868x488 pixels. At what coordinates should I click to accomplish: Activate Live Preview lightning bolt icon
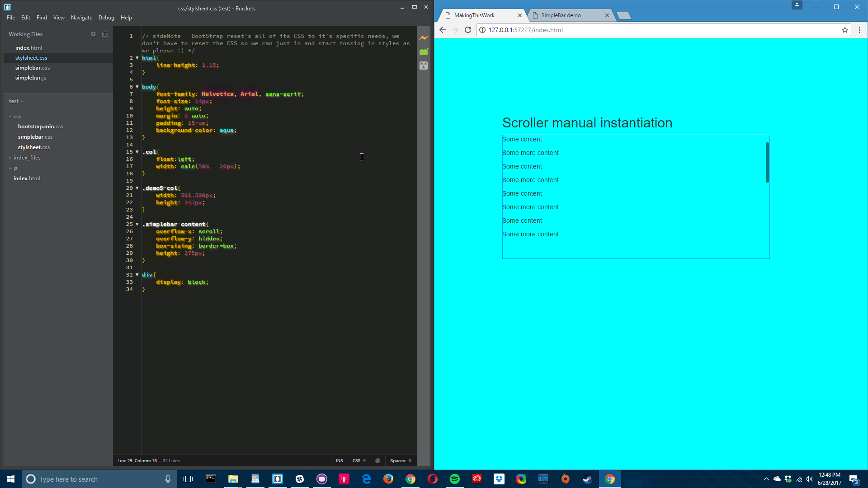tap(424, 38)
